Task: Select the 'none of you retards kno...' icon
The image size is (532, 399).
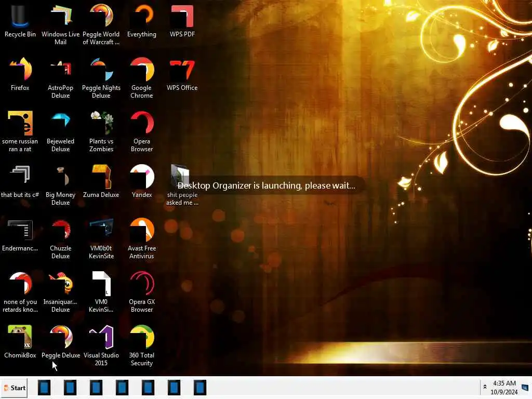Action: point(20,292)
